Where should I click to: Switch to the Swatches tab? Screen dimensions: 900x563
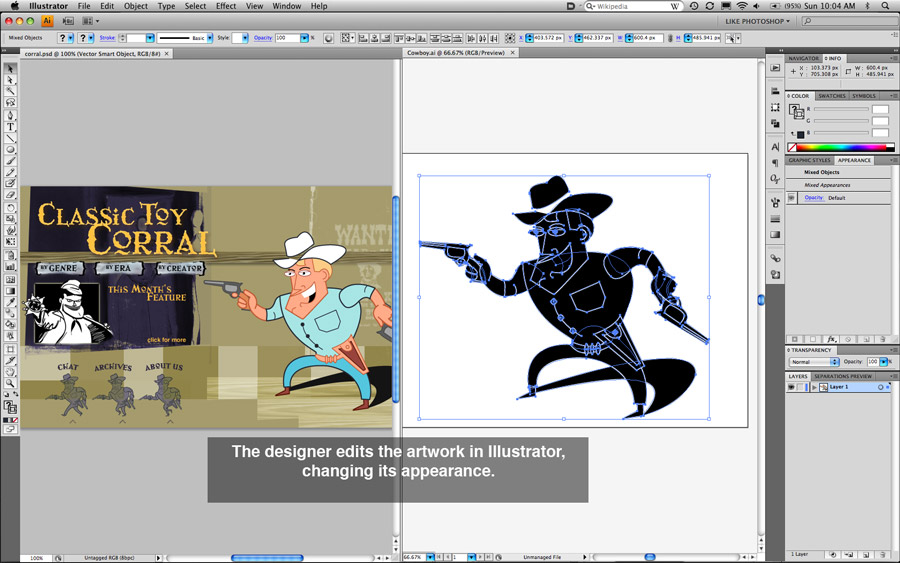pos(832,96)
